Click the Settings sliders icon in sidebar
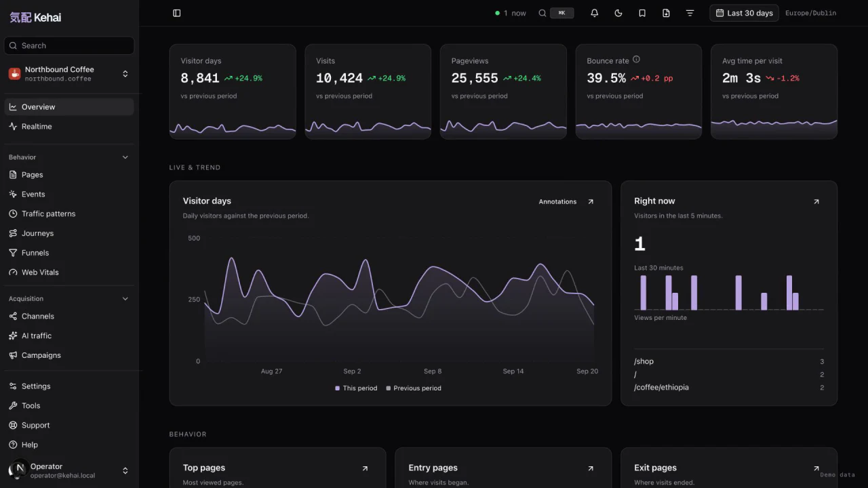Viewport: 868px width, 488px height. (13, 386)
